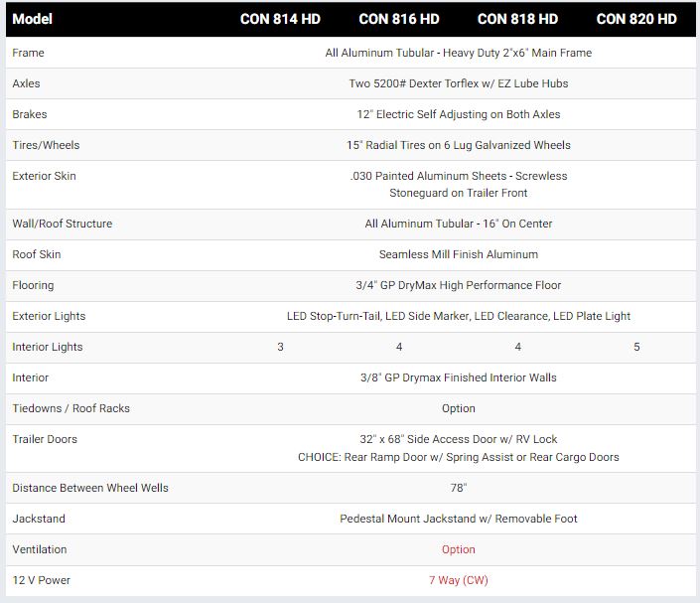
Task: Click the Brakes row label
Action: [x=30, y=114]
